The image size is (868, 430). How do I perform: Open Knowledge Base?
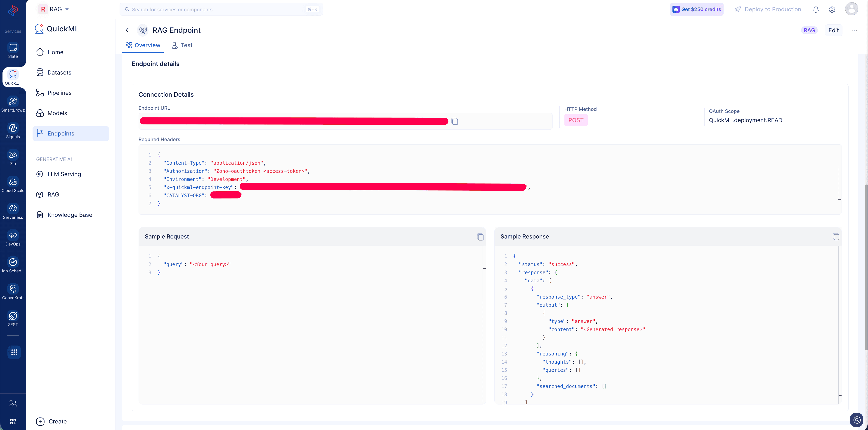pyautogui.click(x=71, y=215)
